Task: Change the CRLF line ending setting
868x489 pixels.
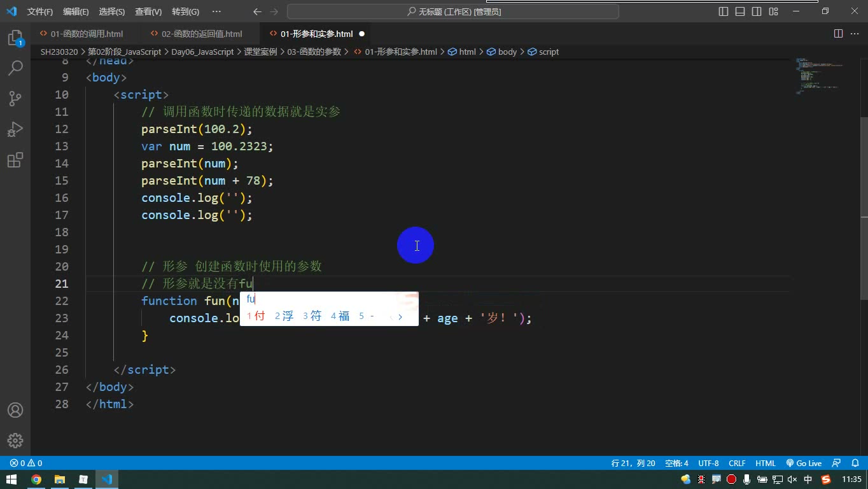Action: pyautogui.click(x=737, y=464)
